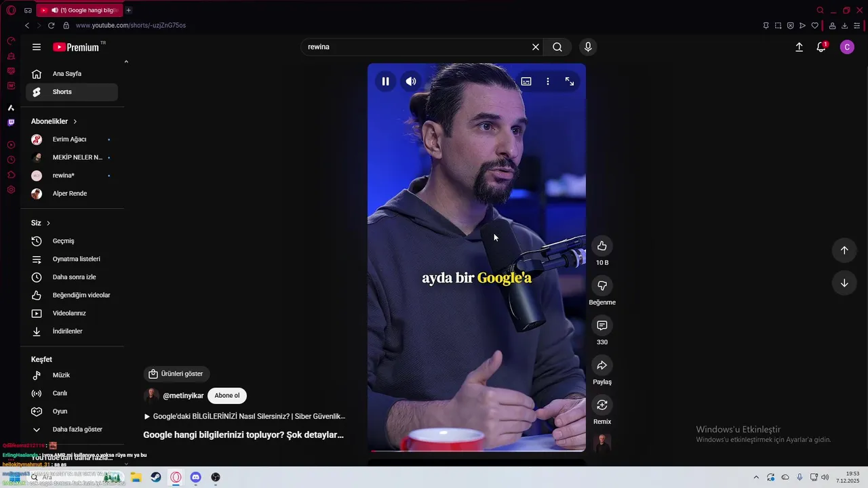Open Opera sidebar history clock
The height and width of the screenshot is (488, 868).
tap(11, 160)
